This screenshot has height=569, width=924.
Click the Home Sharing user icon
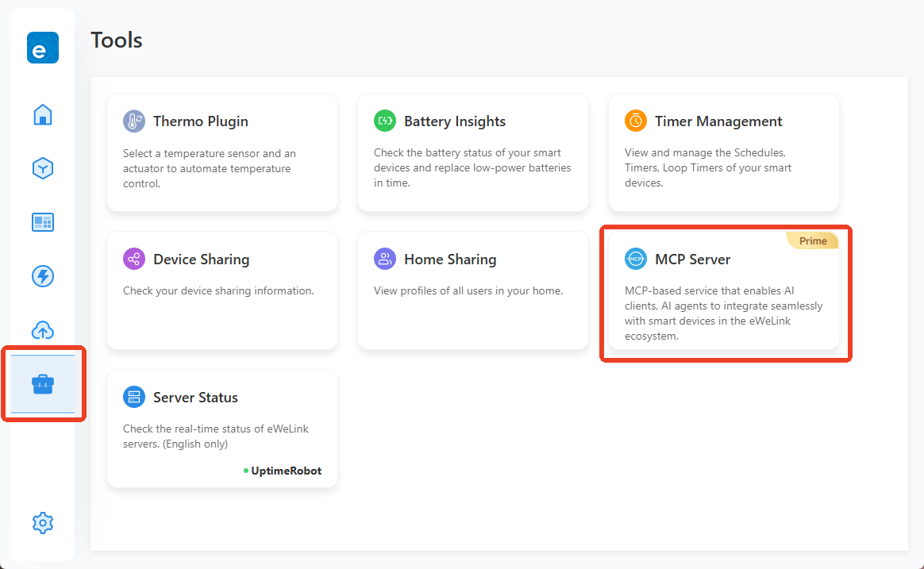(385, 260)
